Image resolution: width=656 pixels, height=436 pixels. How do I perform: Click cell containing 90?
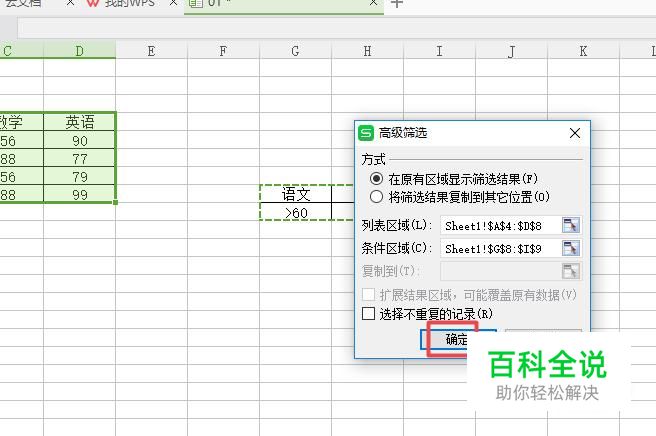(x=79, y=141)
